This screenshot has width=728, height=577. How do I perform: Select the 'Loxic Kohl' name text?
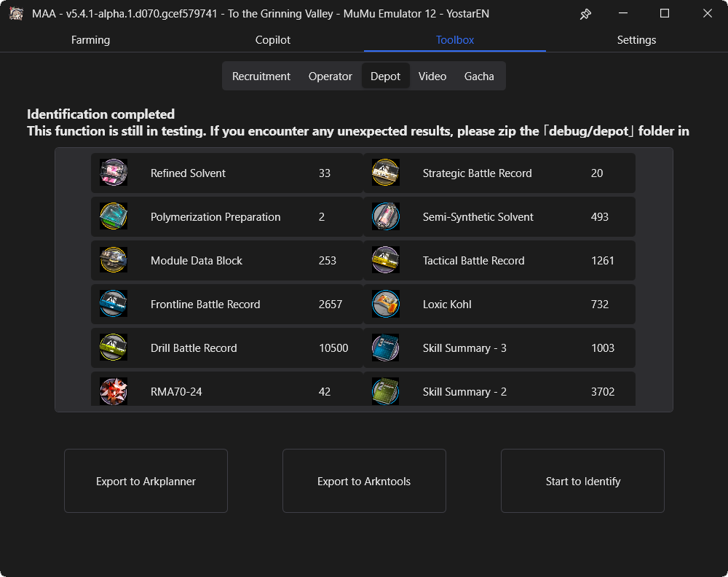447,305
